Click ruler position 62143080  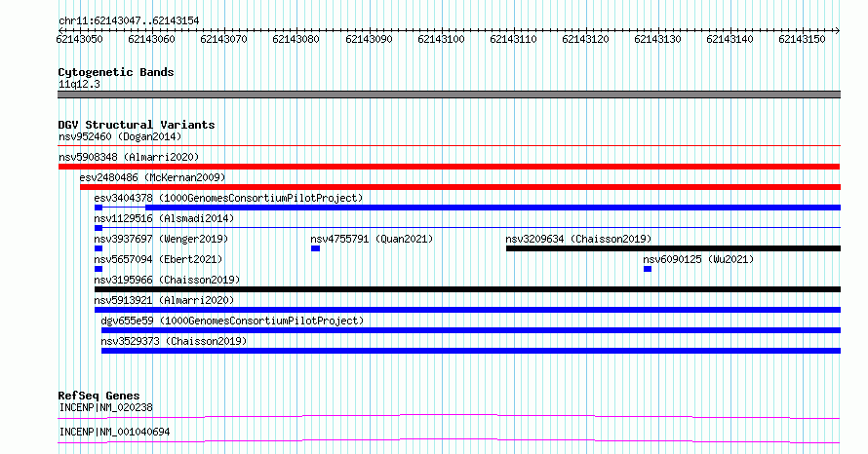point(296,39)
